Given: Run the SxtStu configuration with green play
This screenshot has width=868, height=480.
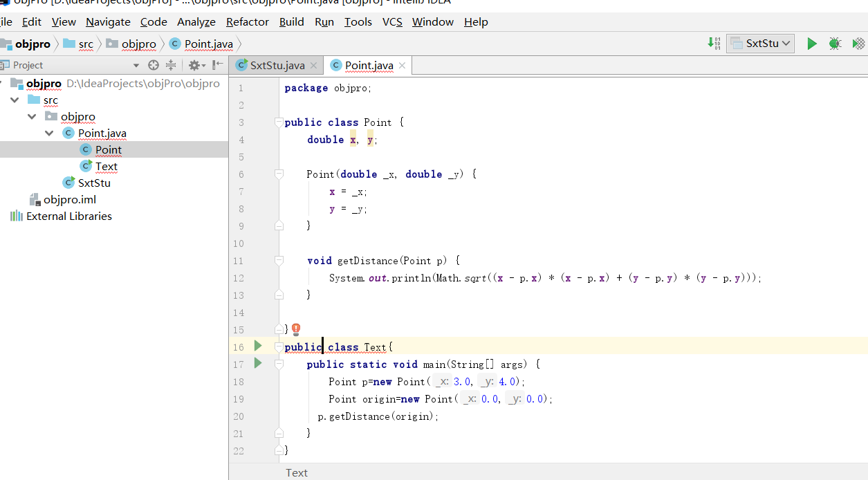Looking at the screenshot, I should pos(812,44).
